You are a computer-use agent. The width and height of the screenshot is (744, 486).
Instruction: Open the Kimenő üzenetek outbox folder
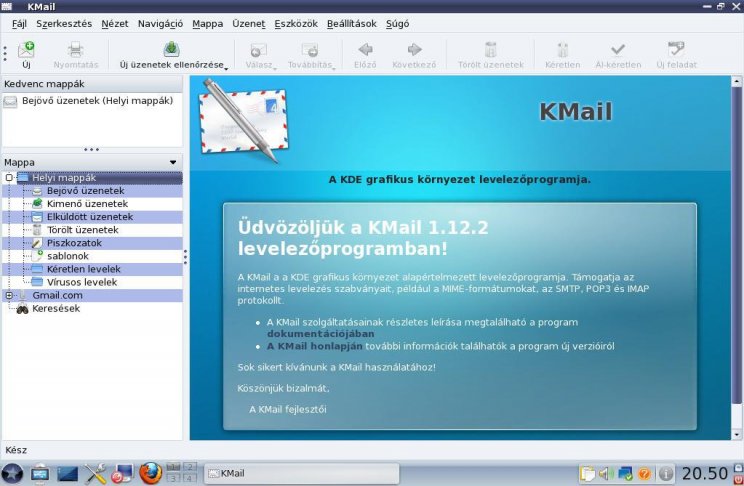pos(87,204)
